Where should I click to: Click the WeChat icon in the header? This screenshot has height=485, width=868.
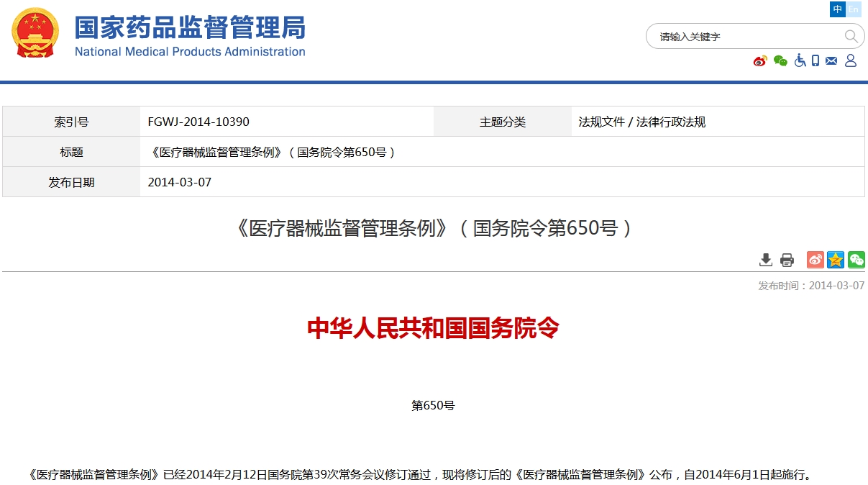[x=780, y=61]
